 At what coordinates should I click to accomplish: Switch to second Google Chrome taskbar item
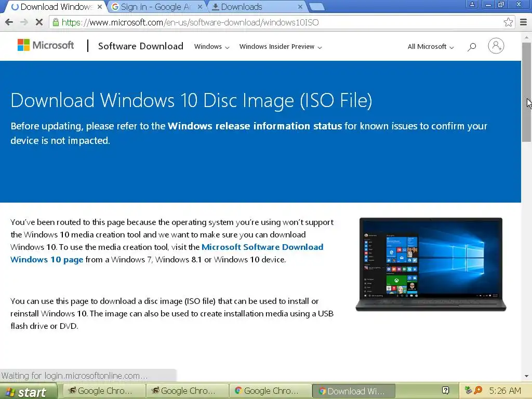click(x=187, y=391)
